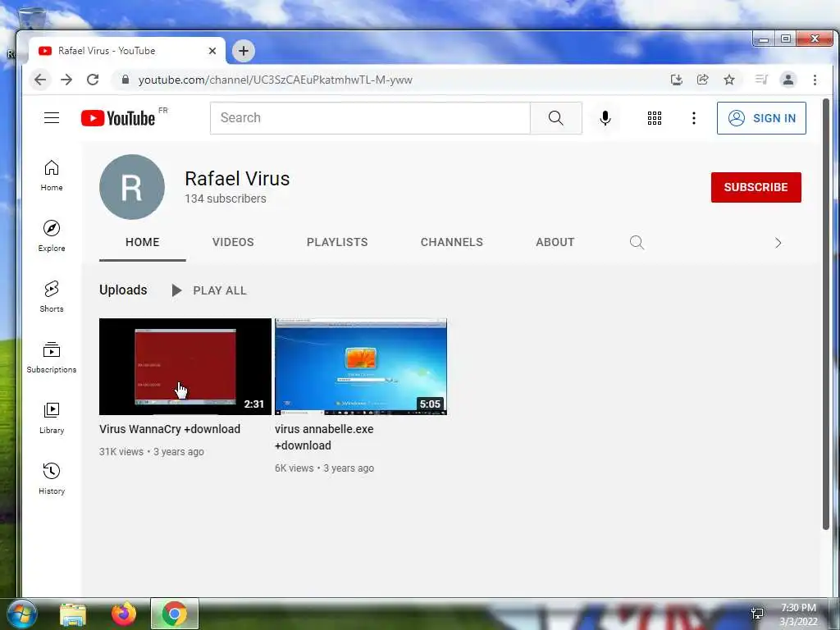This screenshot has height=630, width=840.
Task: Search within the channel magnifier
Action: click(x=637, y=242)
